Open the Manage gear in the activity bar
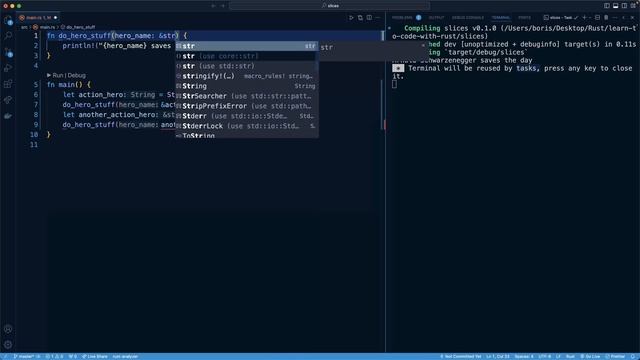 [x=8, y=344]
